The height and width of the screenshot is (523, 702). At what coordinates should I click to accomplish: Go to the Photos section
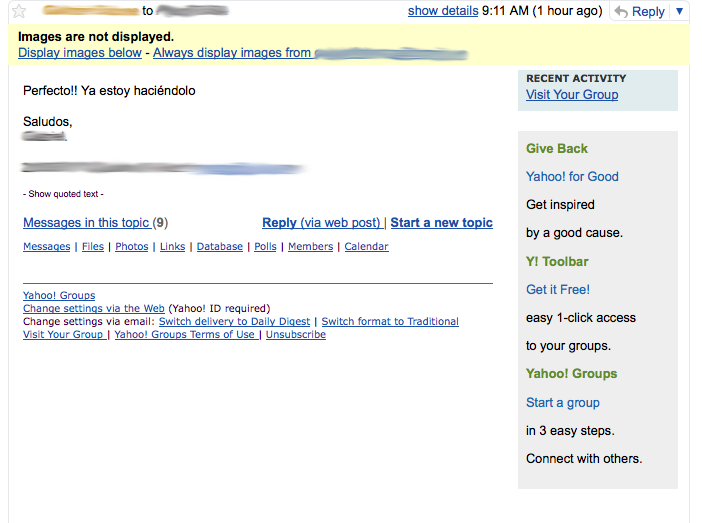tap(131, 247)
